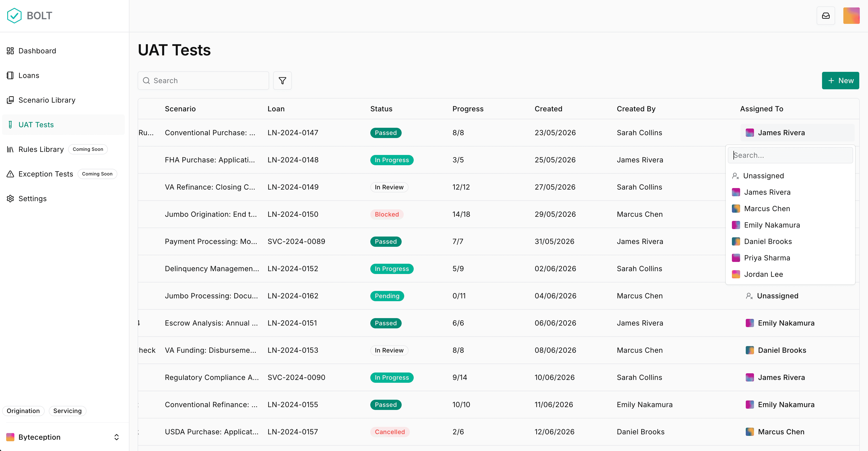Open Escrow Analysis scenario row
Image resolution: width=868 pixels, height=451 pixels.
click(x=211, y=323)
